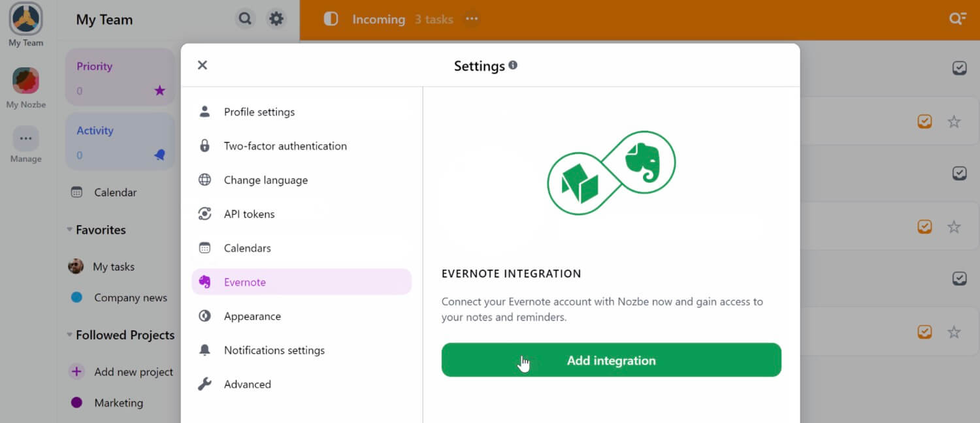Click the Appearance contrast icon
980x423 pixels.
point(204,316)
